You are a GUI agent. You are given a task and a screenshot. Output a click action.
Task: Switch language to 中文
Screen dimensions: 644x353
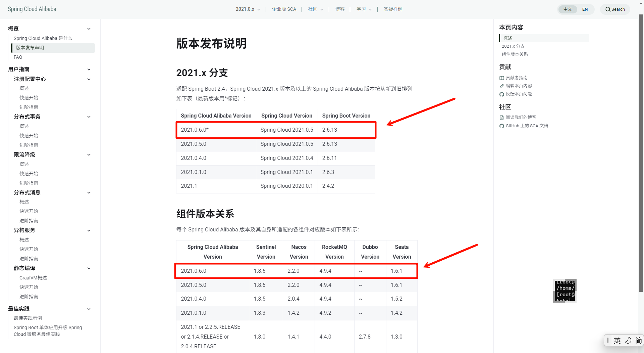pos(568,9)
